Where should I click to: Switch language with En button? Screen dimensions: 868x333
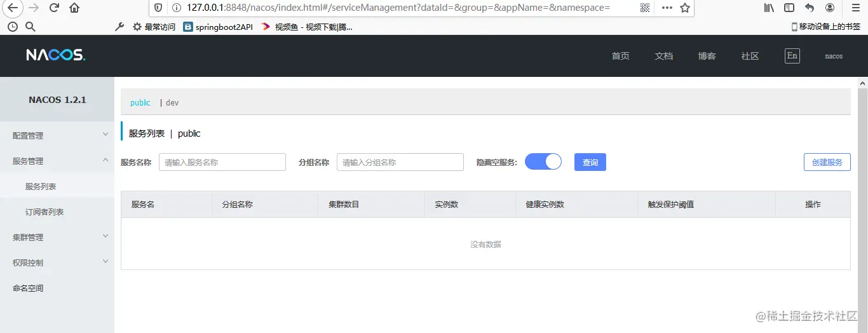[792, 55]
